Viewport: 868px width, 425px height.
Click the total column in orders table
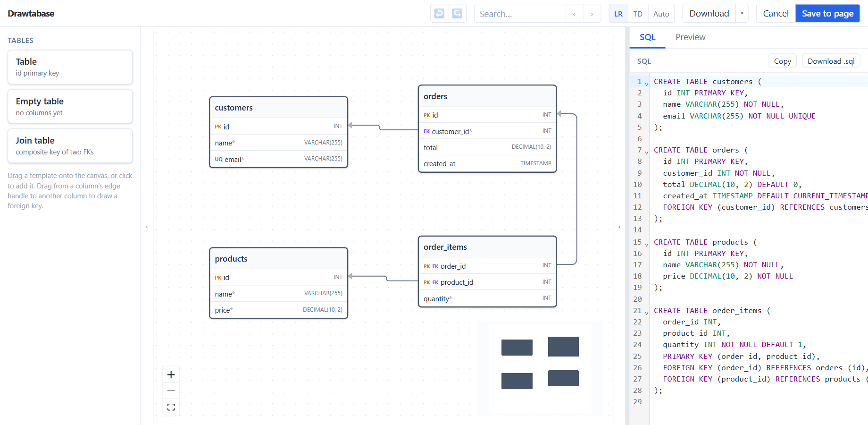tap(487, 147)
